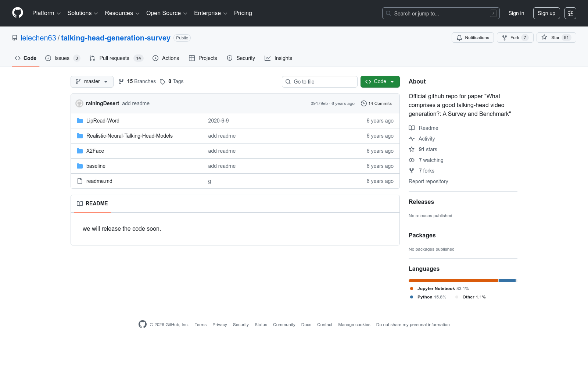Open Manage cookies in footer
This screenshot has width=588, height=368.
[354, 325]
